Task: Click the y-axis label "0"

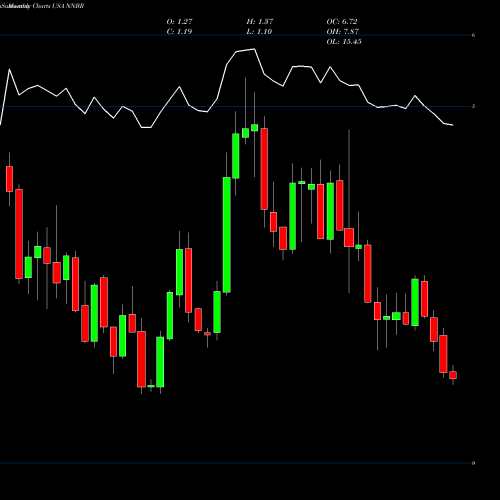Action: pos(473,463)
